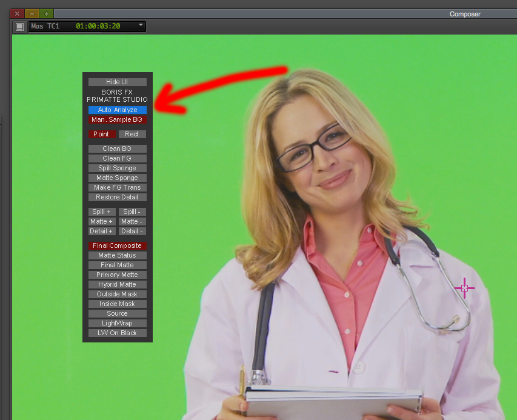The image size is (517, 420).
Task: Switch view to Matte Status
Action: [117, 255]
